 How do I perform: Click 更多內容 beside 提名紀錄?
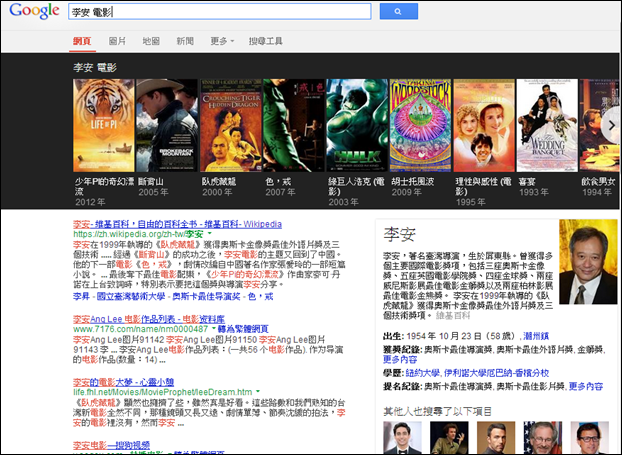pos(586,386)
